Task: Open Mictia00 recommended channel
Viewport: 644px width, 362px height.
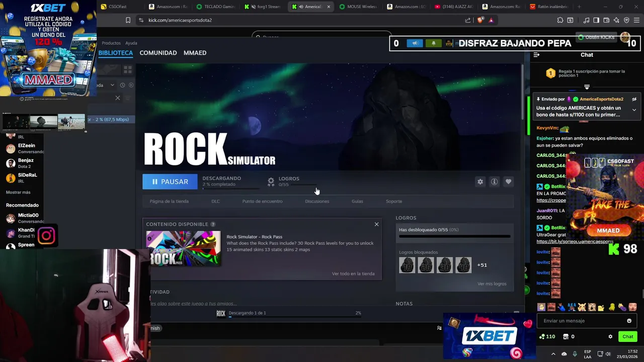Action: [25, 218]
